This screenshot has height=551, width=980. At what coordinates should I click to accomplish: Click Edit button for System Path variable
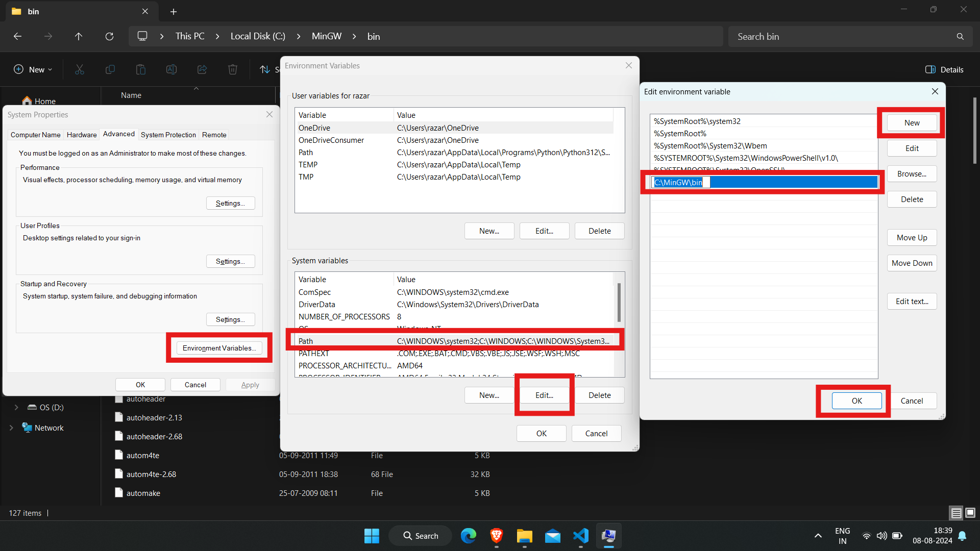pos(544,395)
